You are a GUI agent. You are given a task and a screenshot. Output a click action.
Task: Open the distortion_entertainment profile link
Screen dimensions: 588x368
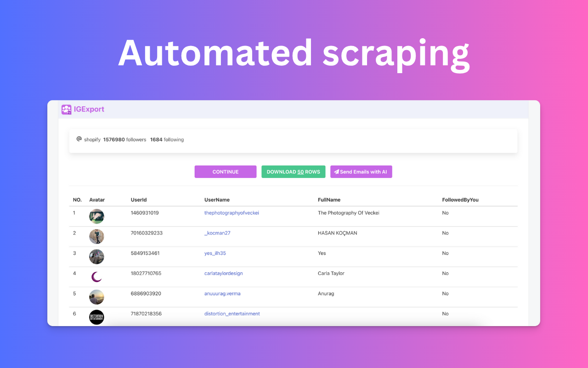coord(232,314)
